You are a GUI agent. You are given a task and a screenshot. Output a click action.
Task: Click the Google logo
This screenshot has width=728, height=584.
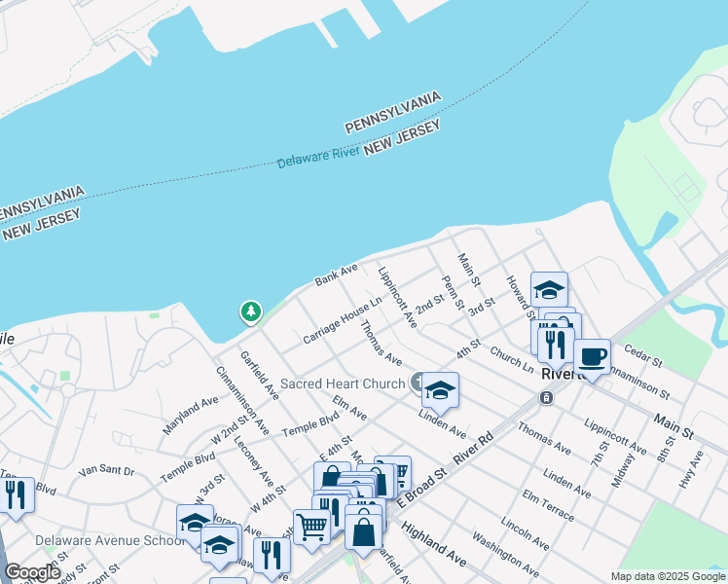(32, 572)
